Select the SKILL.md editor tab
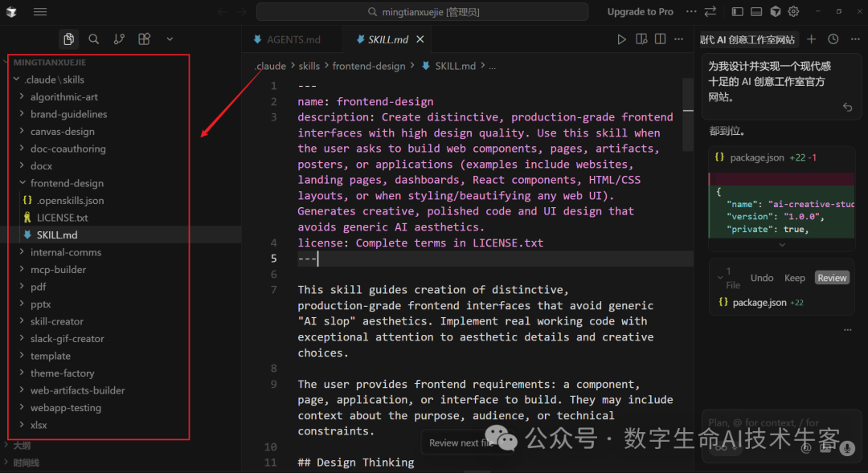868x473 pixels. pos(387,39)
